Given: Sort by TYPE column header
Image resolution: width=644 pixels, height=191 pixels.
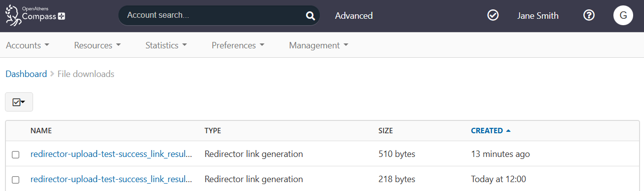Looking at the screenshot, I should (213, 131).
